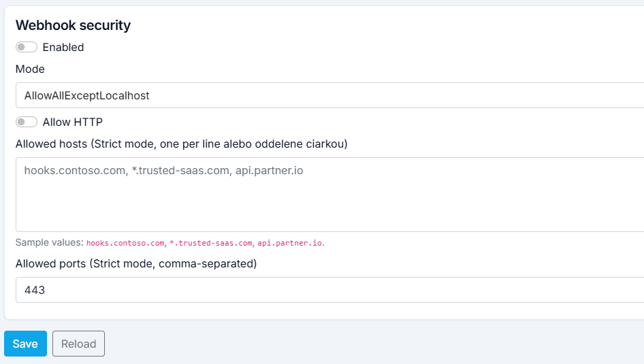Screen dimensions: 644x364
Task: Click the 'Allowed hosts (Strict mode...' label
Action: pyautogui.click(x=182, y=144)
